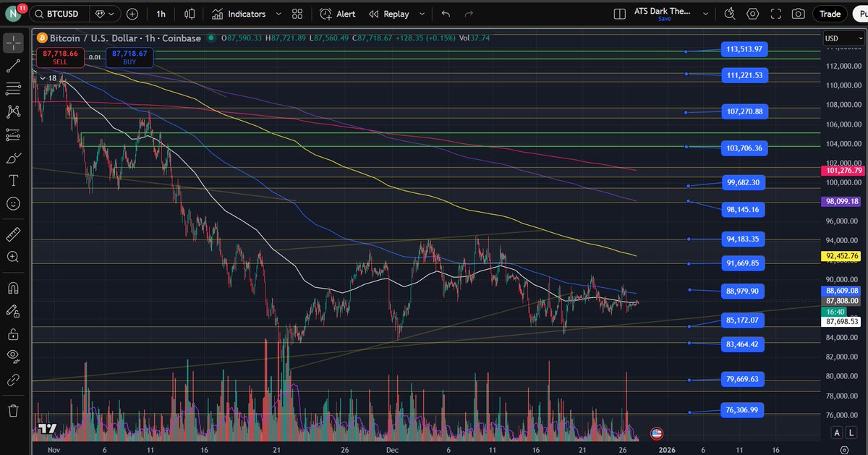868x455 pixels.
Task: Click the BTCUSD symbol search box
Action: tap(61, 14)
